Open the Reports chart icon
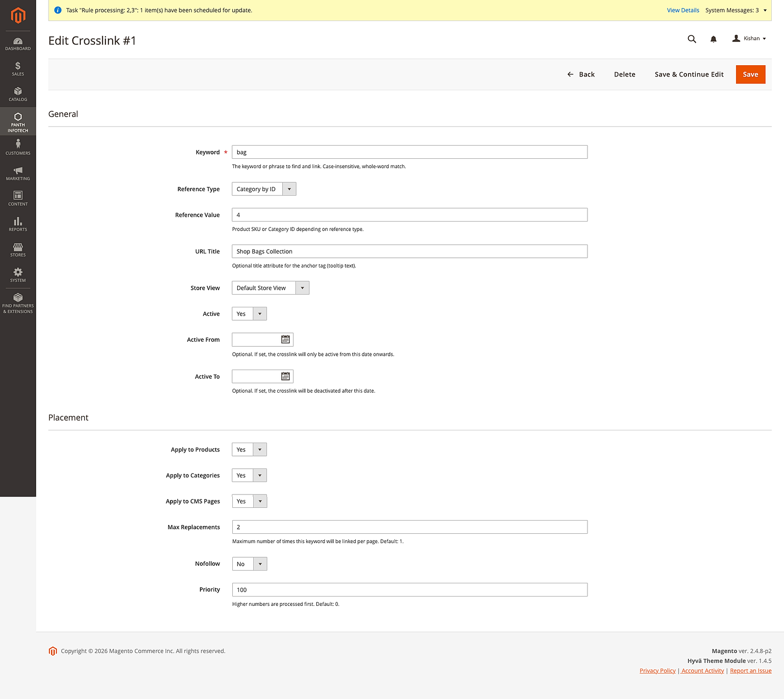Screen dimensions: 784x699 point(18,223)
